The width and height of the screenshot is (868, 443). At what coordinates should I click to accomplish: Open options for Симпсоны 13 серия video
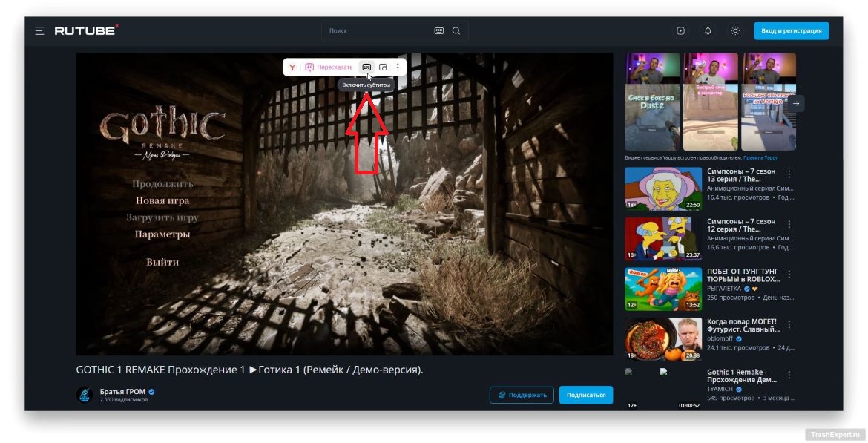[x=789, y=174]
